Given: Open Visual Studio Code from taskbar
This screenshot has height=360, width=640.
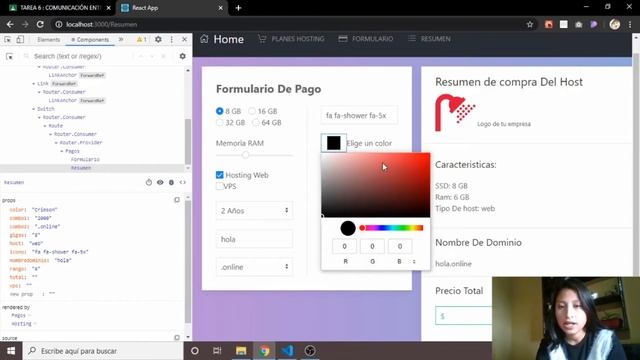Looking at the screenshot, I should [x=287, y=351].
